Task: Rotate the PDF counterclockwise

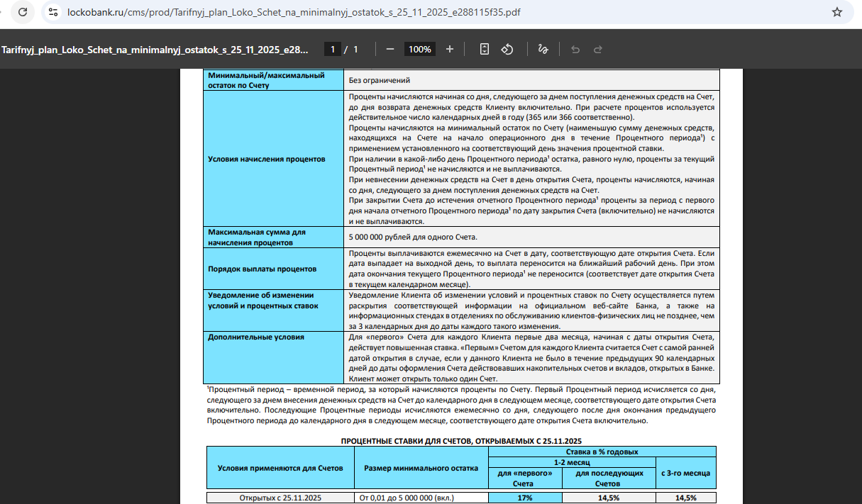Action: (507, 49)
